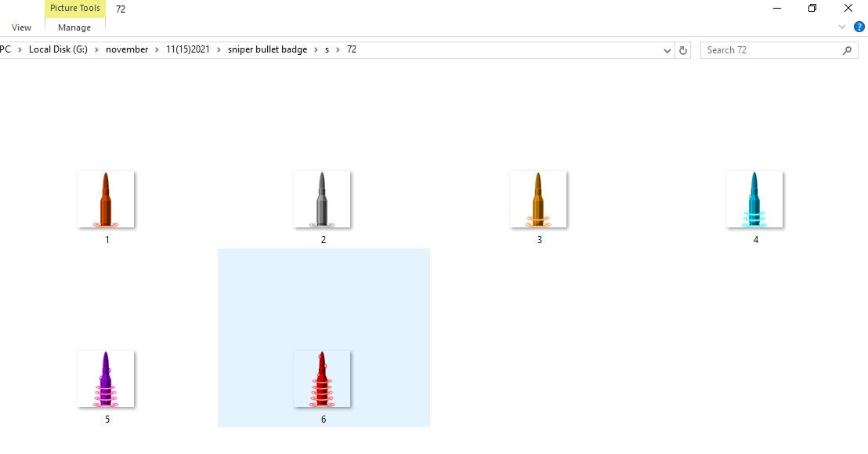
Task: Go to the sniper bullet badge folder
Action: 266,49
